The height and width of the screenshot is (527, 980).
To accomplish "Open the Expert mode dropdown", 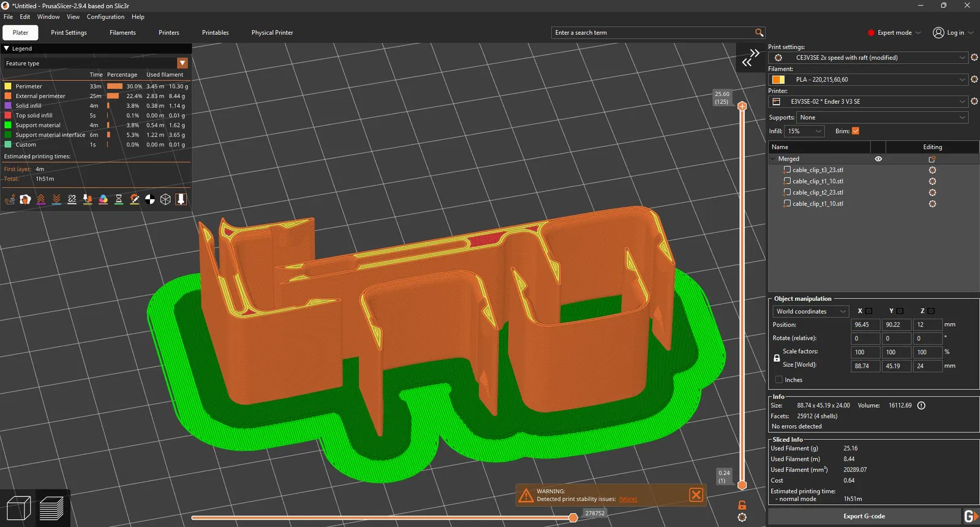I will click(894, 32).
